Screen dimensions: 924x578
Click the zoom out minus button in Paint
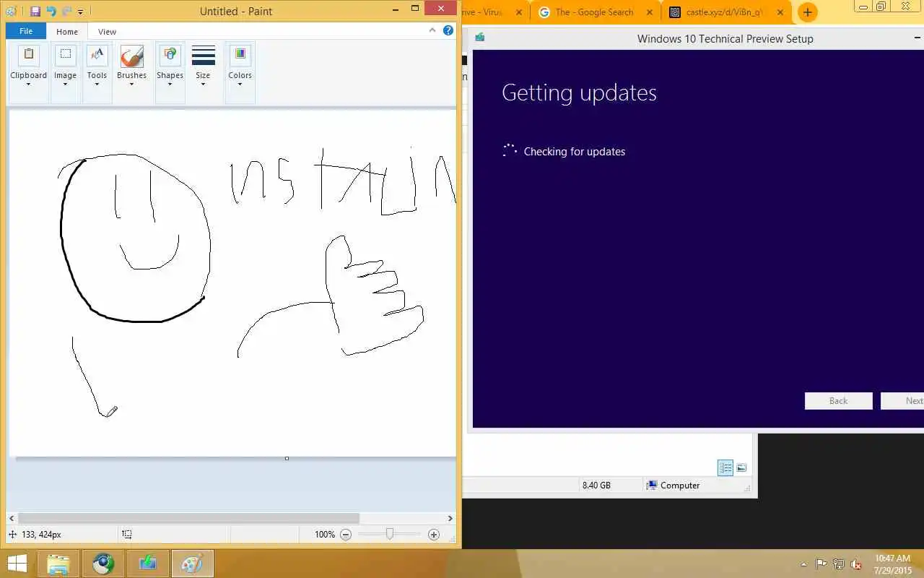[346, 535]
